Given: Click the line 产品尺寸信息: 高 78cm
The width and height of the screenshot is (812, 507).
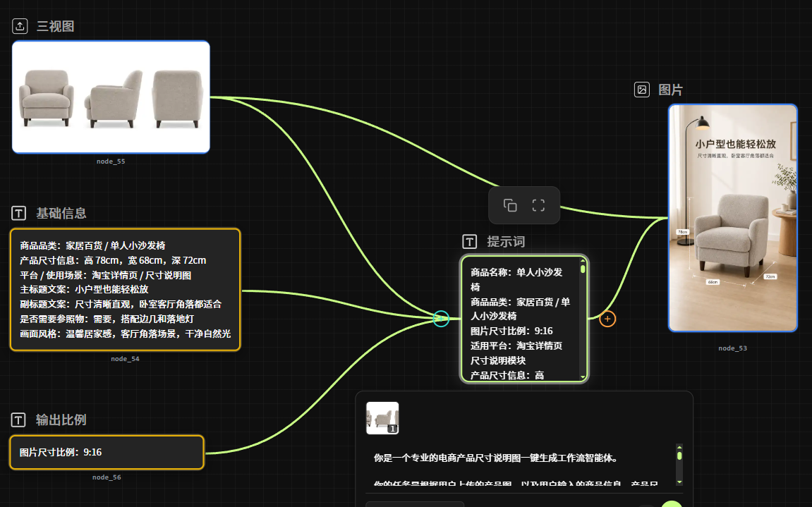Looking at the screenshot, I should coord(113,260).
